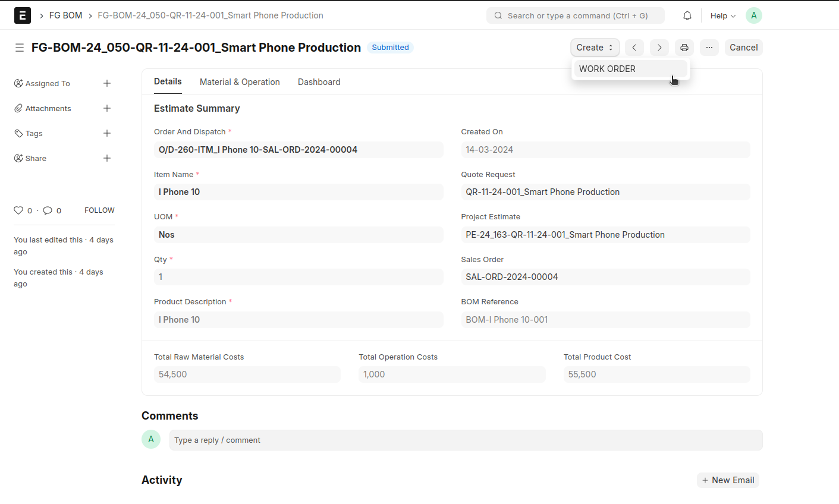Add a tag using plus icon
Screen dimensions: 839x504
pos(107,134)
